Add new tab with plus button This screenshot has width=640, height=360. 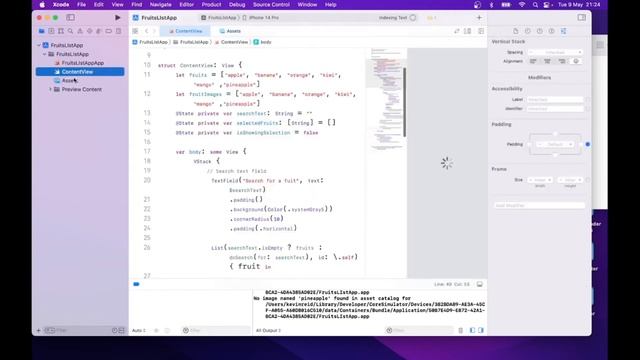click(x=479, y=18)
